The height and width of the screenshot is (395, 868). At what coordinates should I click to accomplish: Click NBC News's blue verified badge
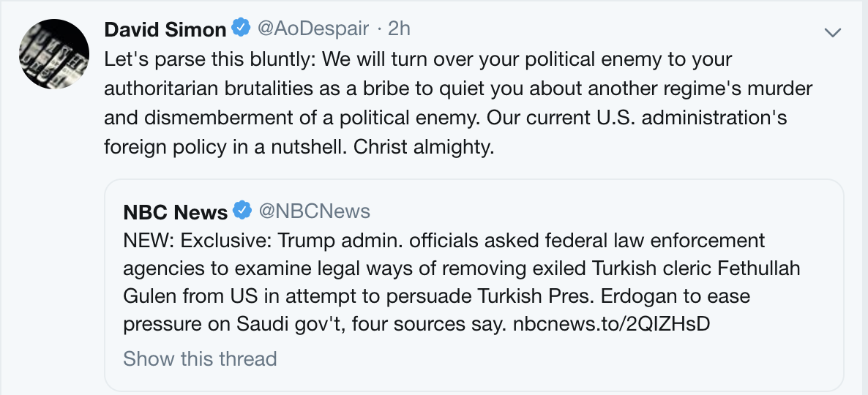242,211
